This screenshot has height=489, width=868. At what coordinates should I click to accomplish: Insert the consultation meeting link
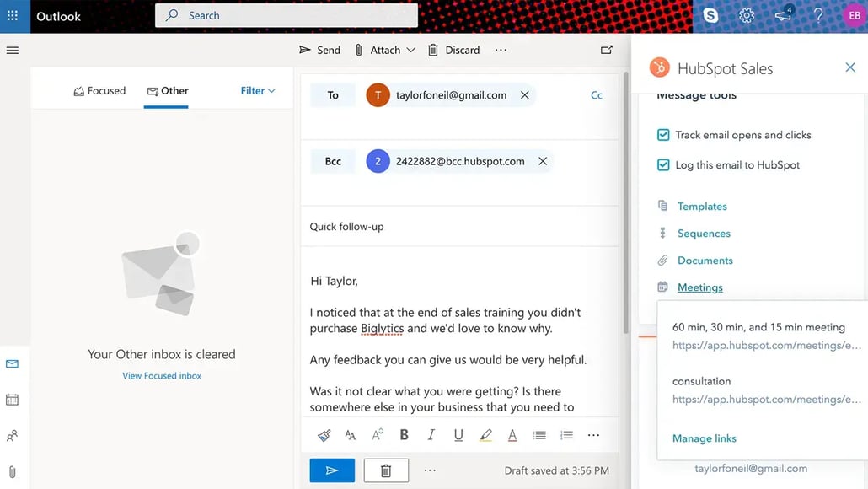(766, 390)
